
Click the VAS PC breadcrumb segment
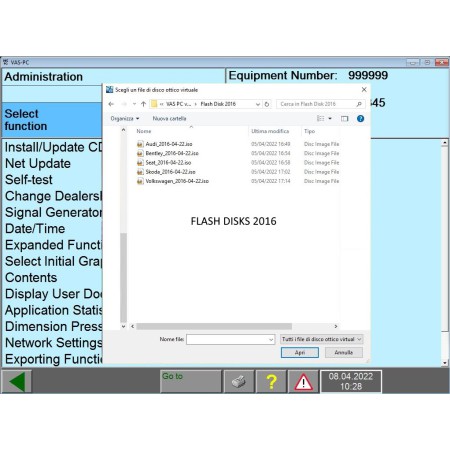179,104
